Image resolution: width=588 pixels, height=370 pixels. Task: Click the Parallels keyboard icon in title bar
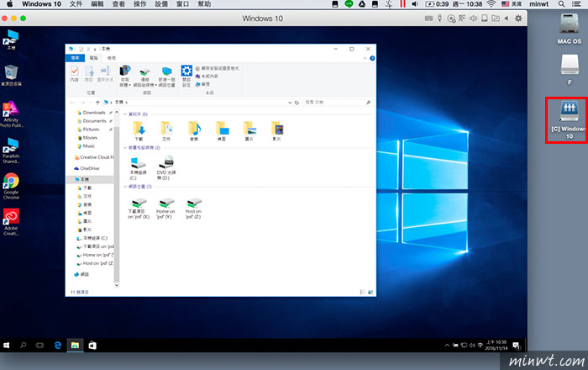(x=428, y=18)
